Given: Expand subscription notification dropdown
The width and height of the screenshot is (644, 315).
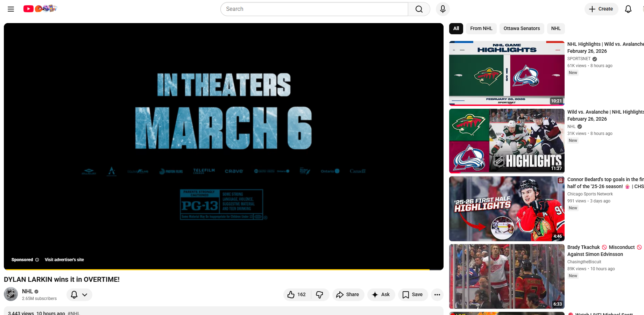Looking at the screenshot, I should pyautogui.click(x=79, y=295).
